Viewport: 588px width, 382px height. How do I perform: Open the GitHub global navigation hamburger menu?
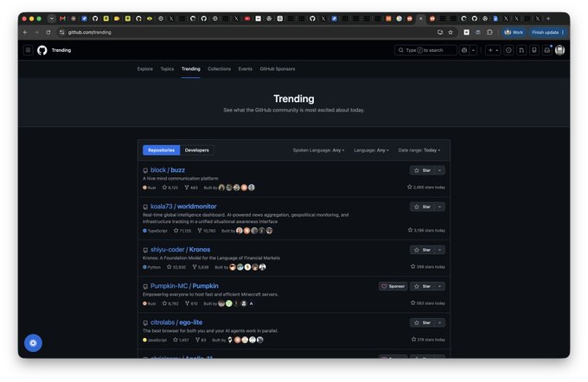(x=29, y=50)
